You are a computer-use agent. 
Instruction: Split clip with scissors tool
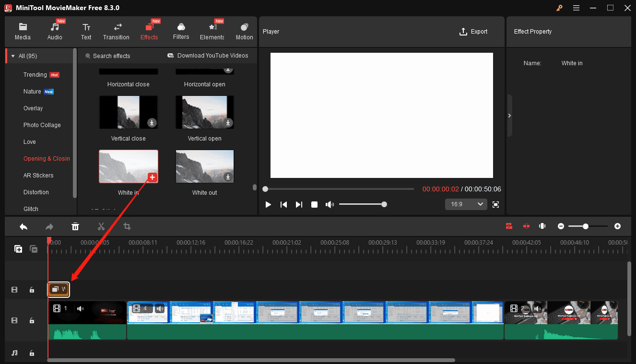(101, 226)
